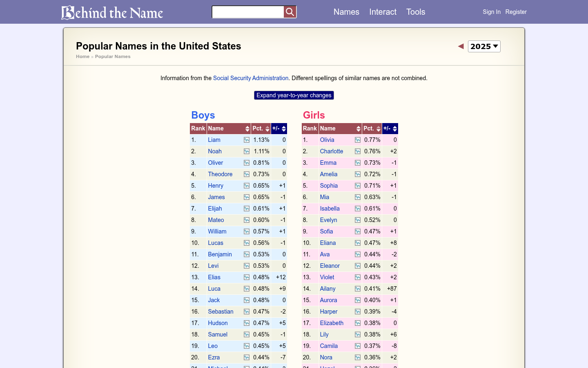
Task: Go to previous year with the arrow
Action: 461,46
